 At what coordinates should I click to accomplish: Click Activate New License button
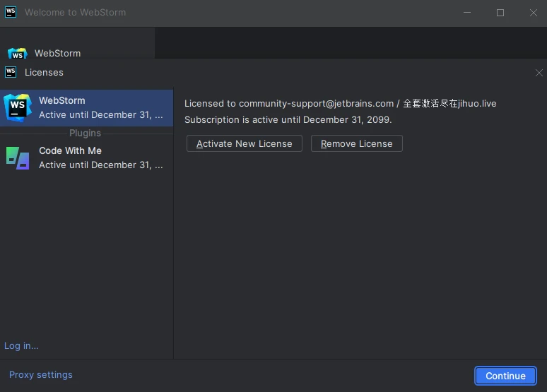(x=245, y=143)
